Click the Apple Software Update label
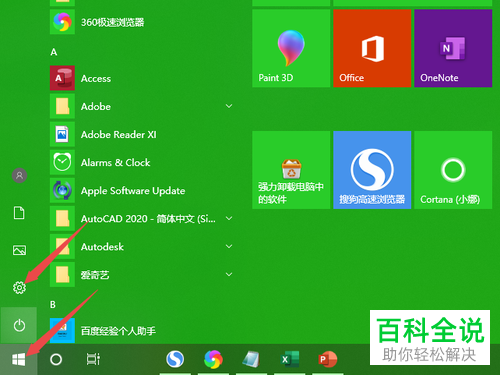 point(133,191)
